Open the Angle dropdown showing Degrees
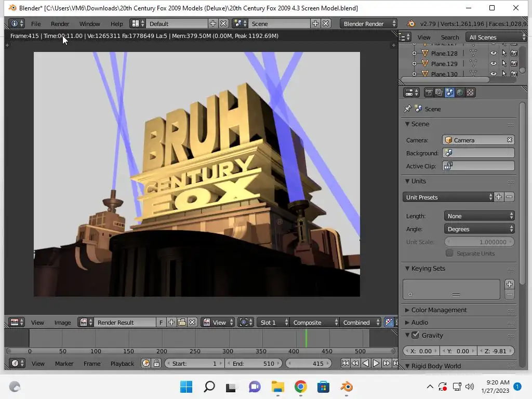Viewport: 532px width, 399px height. pyautogui.click(x=479, y=229)
